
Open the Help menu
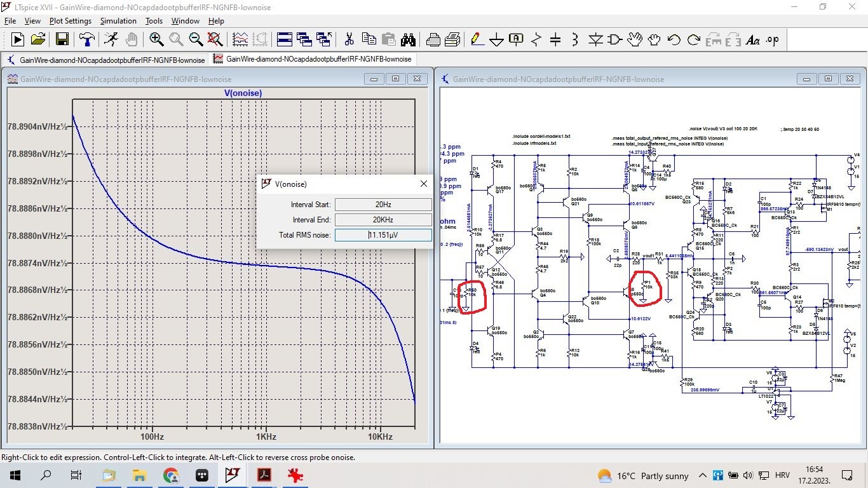216,21
